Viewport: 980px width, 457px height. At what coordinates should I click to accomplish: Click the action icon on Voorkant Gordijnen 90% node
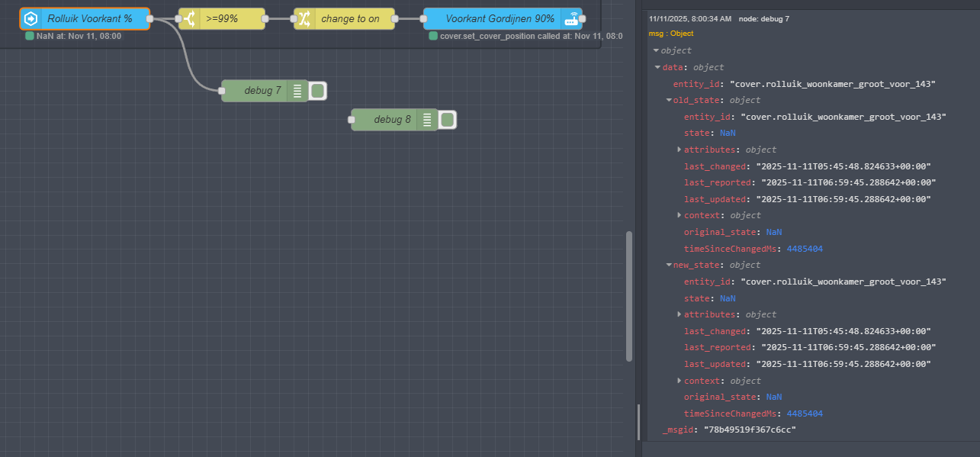coord(571,19)
